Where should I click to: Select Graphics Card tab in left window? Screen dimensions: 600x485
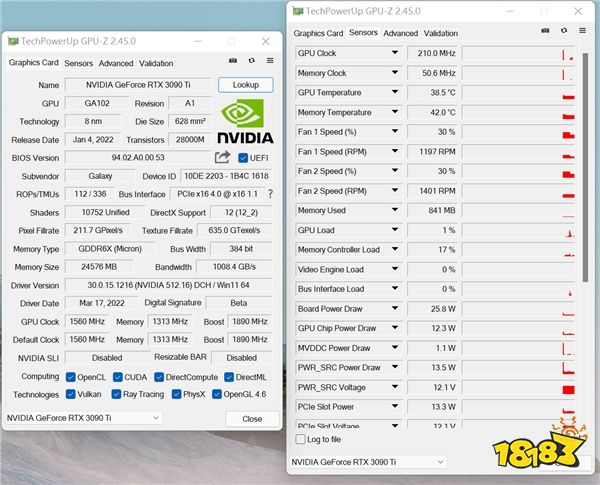34,62
